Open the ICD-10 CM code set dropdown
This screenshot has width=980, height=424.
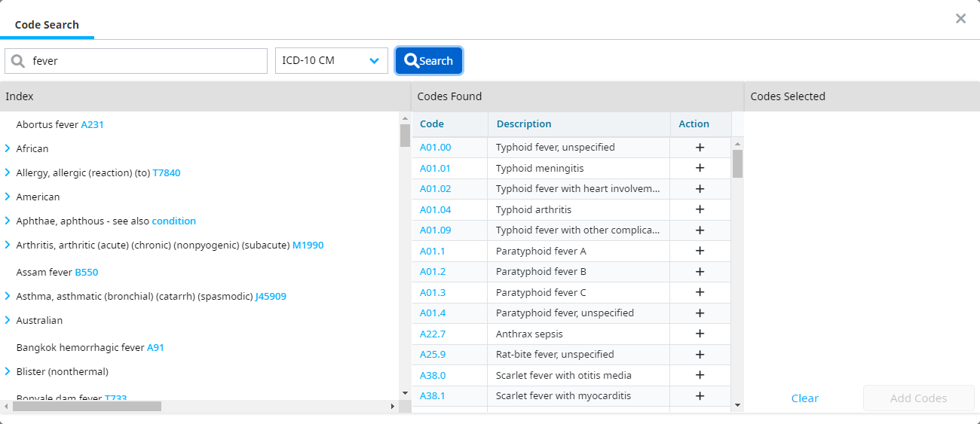(x=332, y=61)
